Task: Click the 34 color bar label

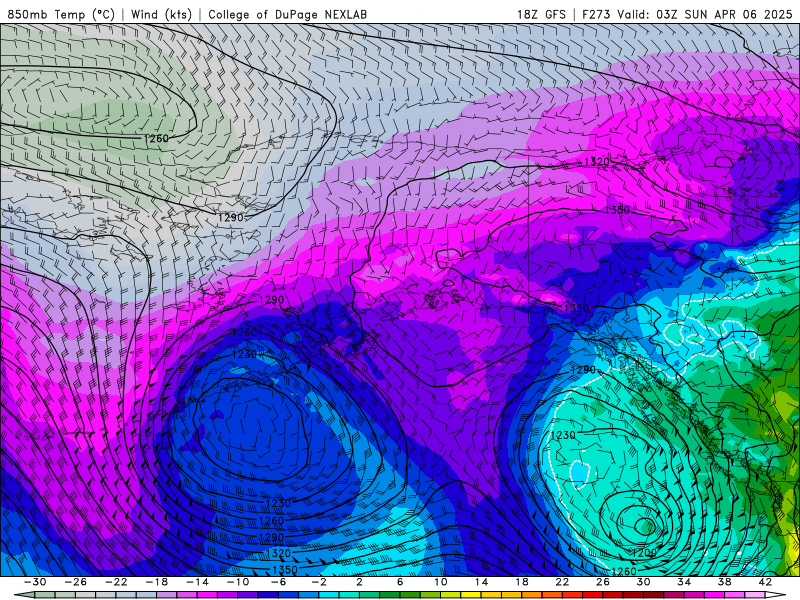Action: (x=684, y=582)
